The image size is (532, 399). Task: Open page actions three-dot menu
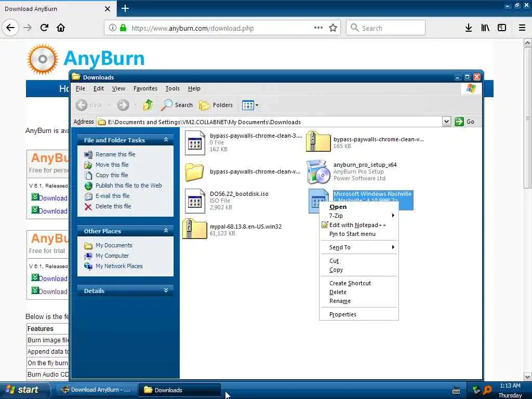[x=318, y=28]
